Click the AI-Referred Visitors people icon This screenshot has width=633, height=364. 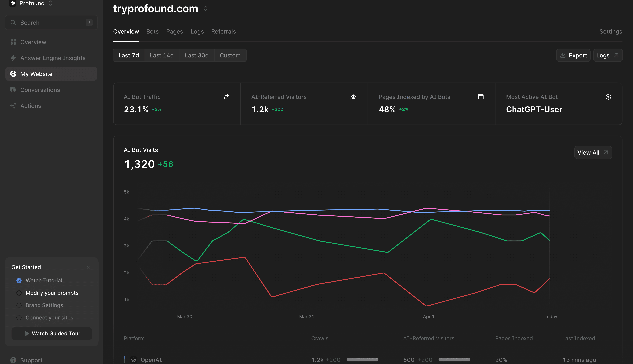tap(353, 97)
